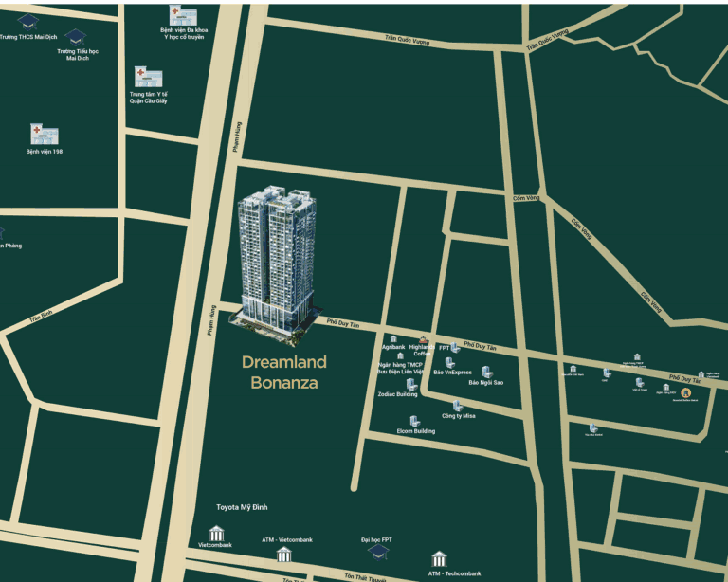
Task: Click the Báo VnExpress building icon
Action: click(449, 363)
